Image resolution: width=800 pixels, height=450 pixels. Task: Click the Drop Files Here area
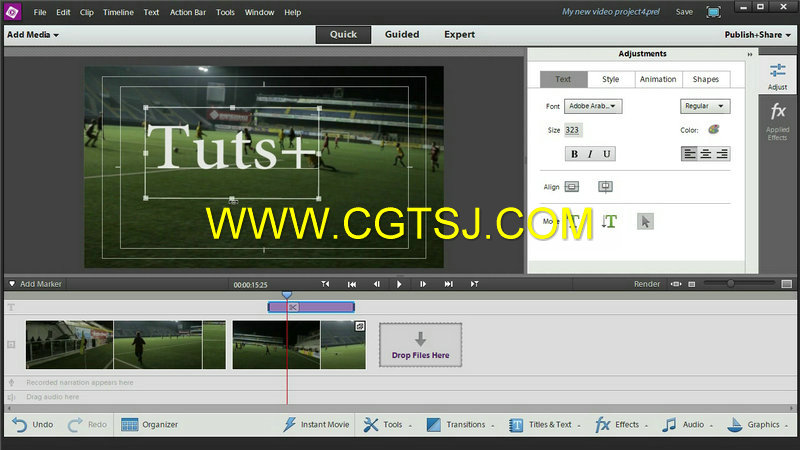coord(420,345)
